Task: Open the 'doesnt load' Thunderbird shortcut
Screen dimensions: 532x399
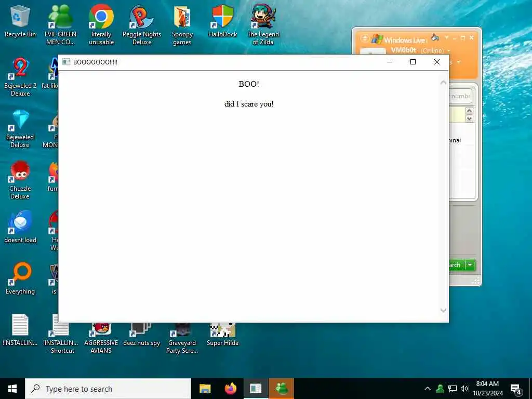Action: tap(20, 227)
